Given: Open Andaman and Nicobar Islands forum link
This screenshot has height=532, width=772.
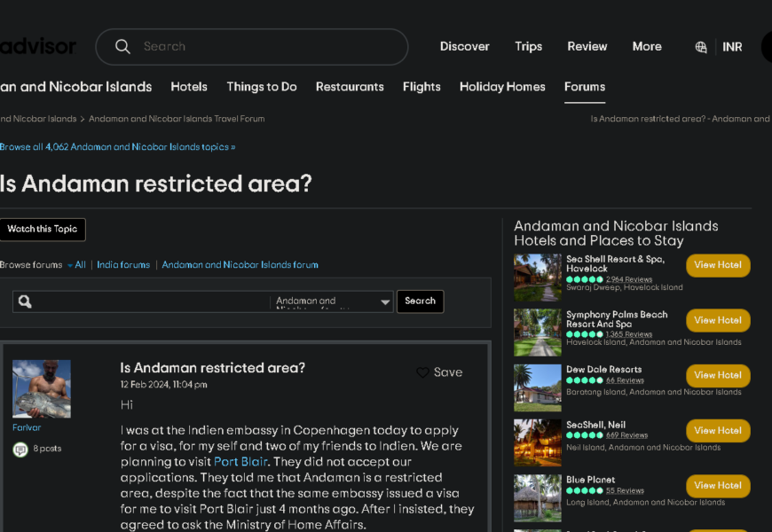Looking at the screenshot, I should (240, 265).
